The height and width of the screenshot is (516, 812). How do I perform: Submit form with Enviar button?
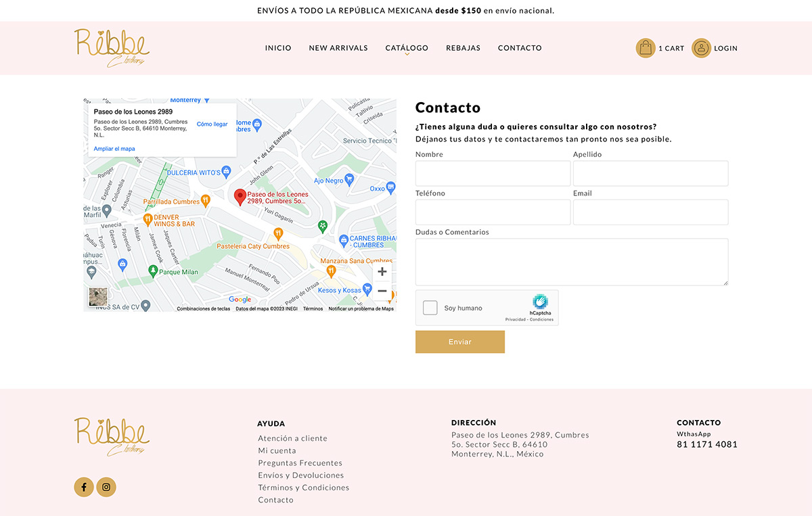coord(460,342)
